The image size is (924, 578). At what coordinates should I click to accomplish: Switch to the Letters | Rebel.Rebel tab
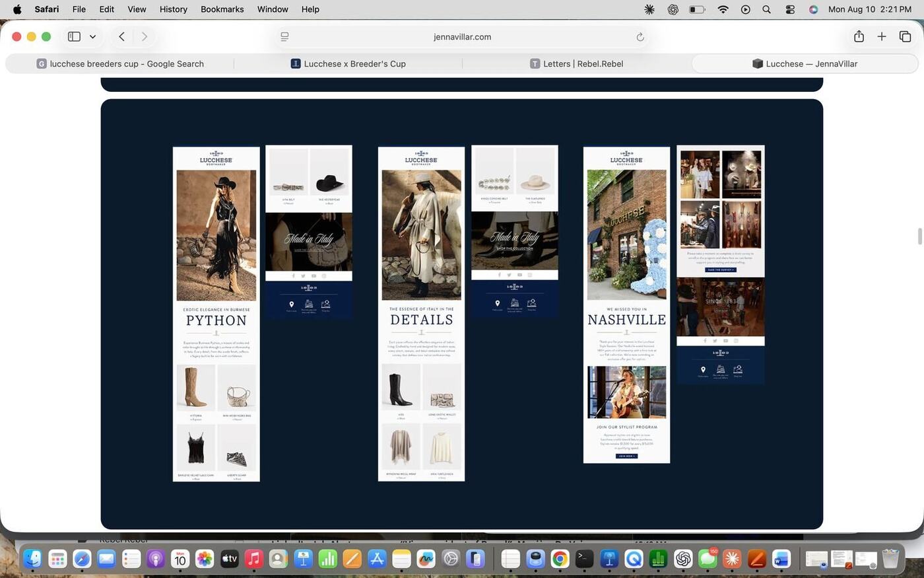point(577,64)
